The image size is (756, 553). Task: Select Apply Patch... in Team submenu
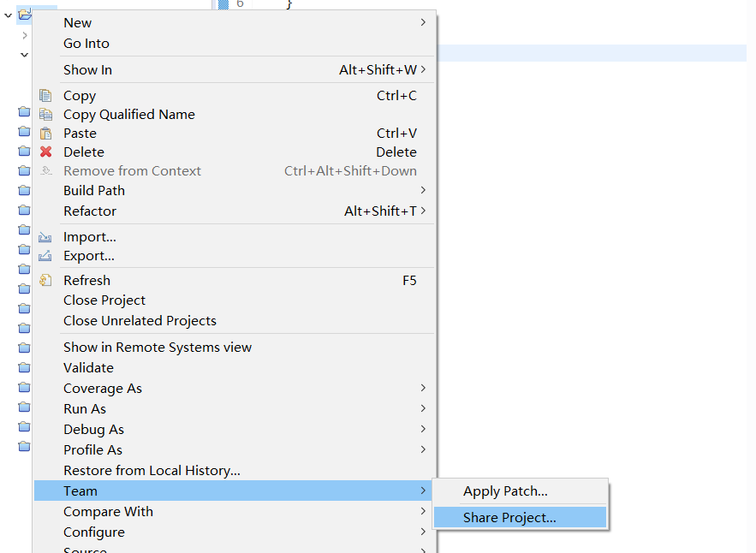click(x=520, y=491)
